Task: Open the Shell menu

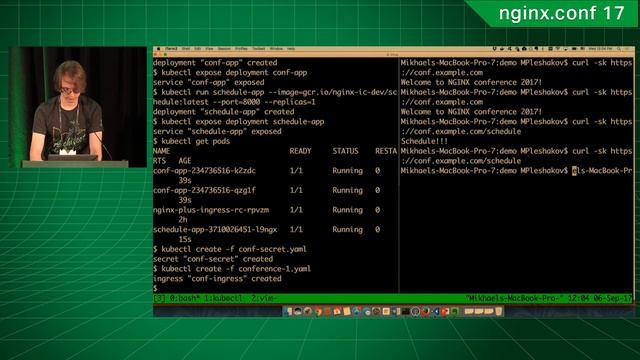Action: (x=186, y=49)
